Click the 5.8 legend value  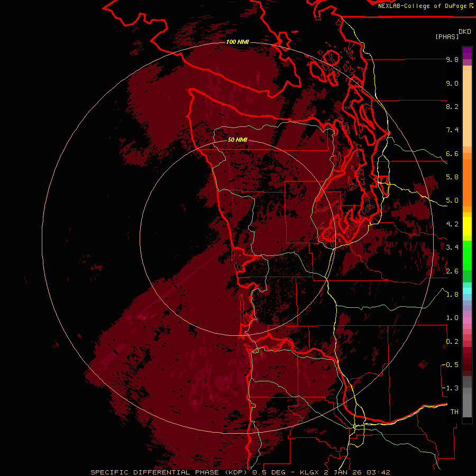[452, 177]
